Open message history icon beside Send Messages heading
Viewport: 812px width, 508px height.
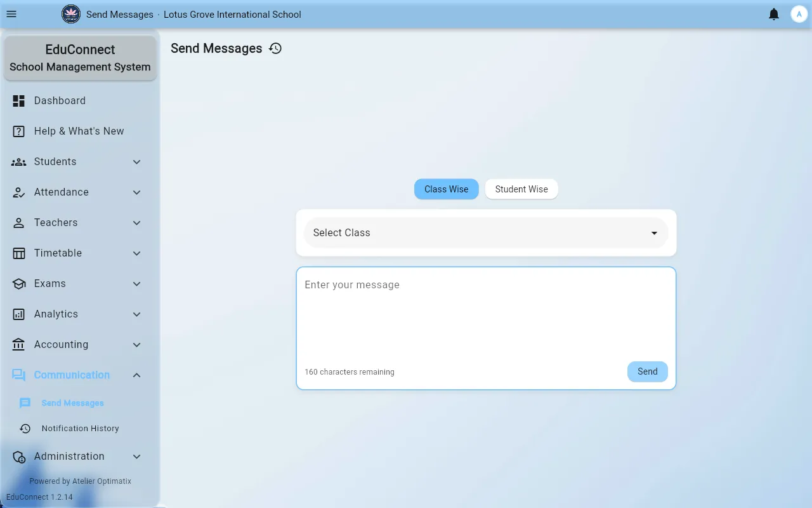tap(275, 48)
